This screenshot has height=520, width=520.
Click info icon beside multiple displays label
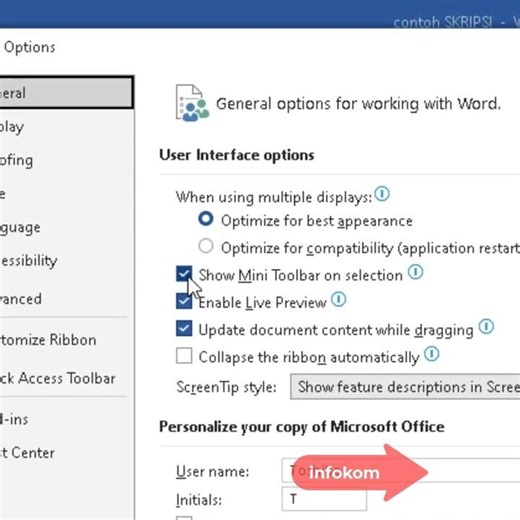pos(382,194)
